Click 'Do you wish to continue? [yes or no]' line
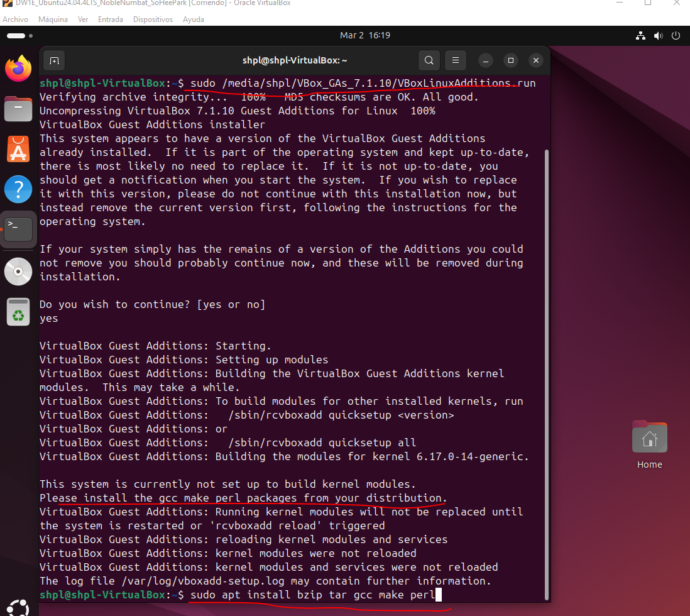 (x=152, y=304)
